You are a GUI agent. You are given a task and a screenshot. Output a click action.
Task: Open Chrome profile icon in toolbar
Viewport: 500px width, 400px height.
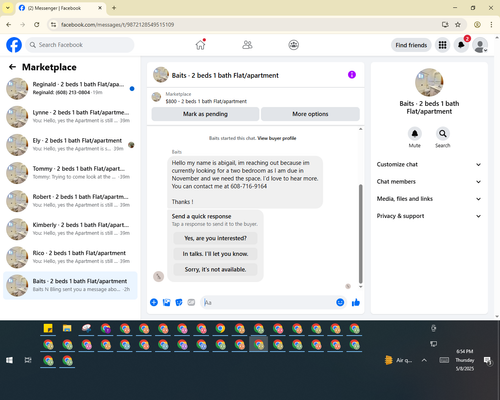coord(477,24)
